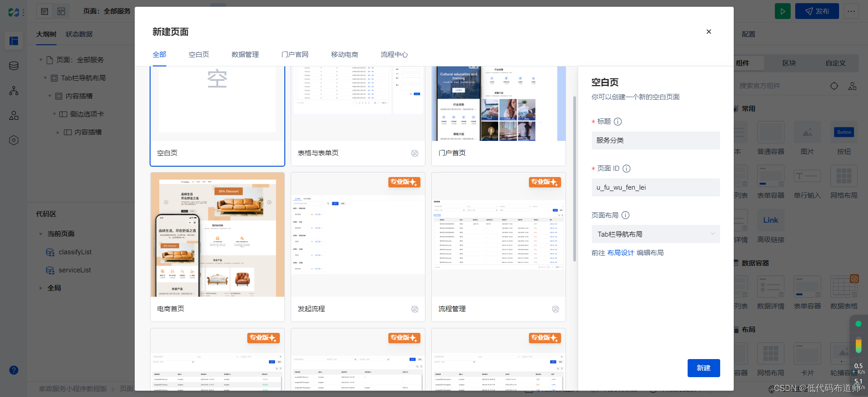Viewport: 868px width, 397px height.
Task: Open the classifyList query item
Action: pos(75,252)
